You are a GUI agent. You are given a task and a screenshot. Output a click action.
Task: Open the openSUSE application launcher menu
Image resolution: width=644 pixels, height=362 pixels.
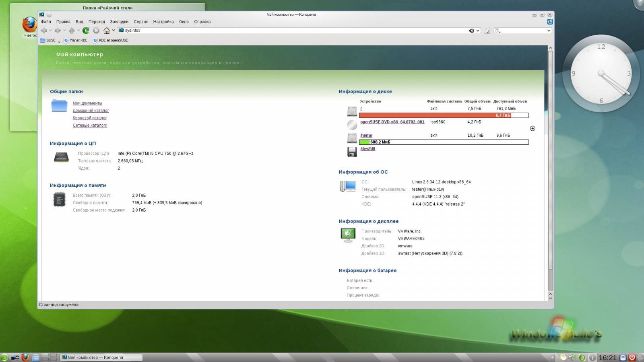4,357
